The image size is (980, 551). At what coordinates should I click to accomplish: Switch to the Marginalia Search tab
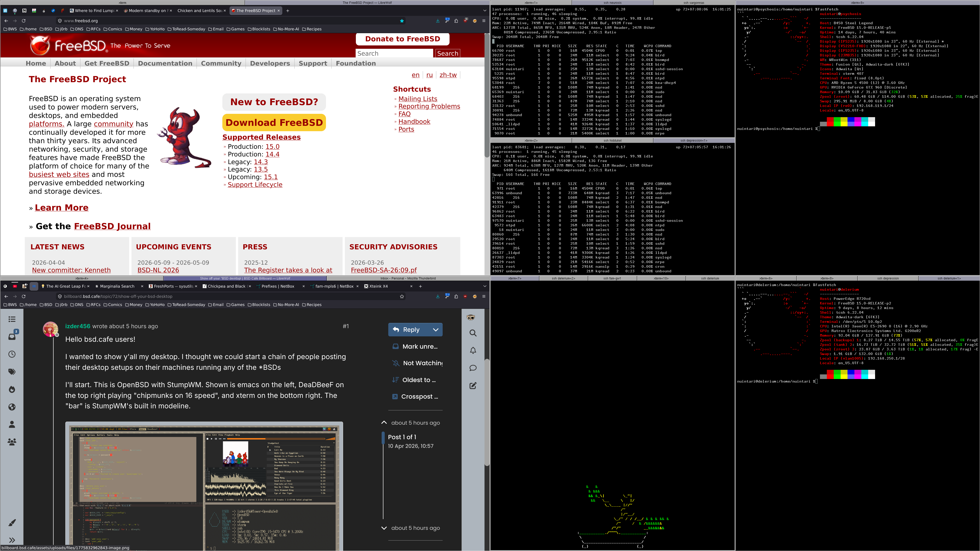click(117, 286)
